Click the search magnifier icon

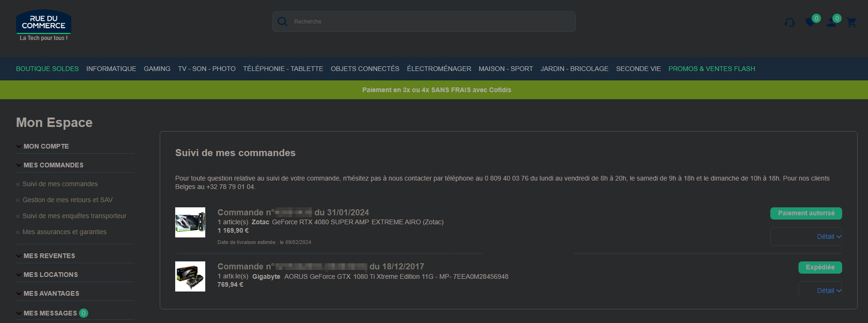282,22
